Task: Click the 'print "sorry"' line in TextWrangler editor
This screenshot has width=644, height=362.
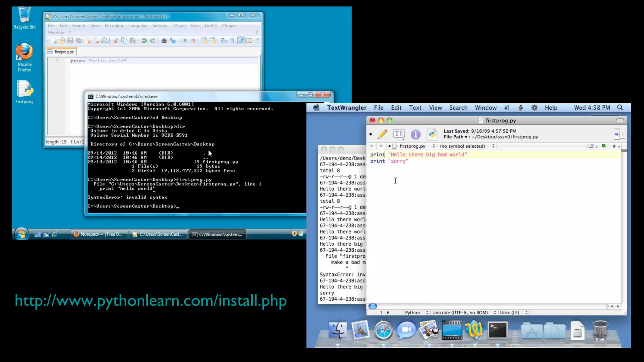Action: point(389,161)
